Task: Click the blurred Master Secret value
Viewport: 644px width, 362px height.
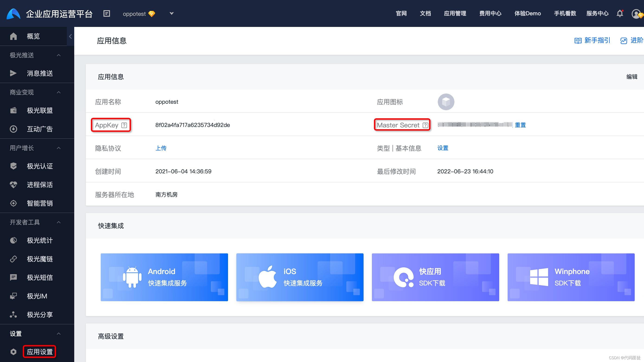Action: [x=475, y=125]
